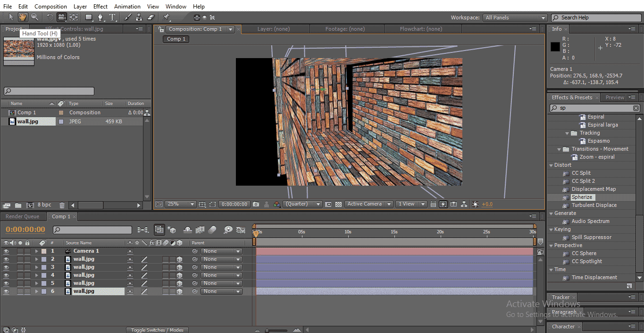Viewport: 644px width, 333px height.
Task: Click the timeline layer search field
Action: [92, 230]
